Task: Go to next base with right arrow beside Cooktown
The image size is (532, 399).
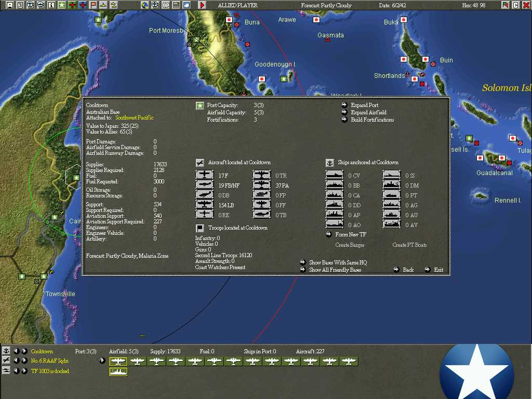Action: [x=24, y=351]
